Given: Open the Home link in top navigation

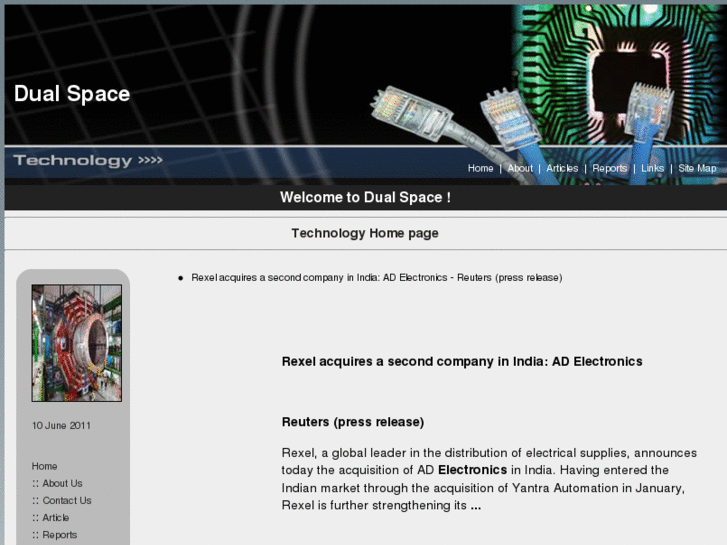Looking at the screenshot, I should pos(480,168).
